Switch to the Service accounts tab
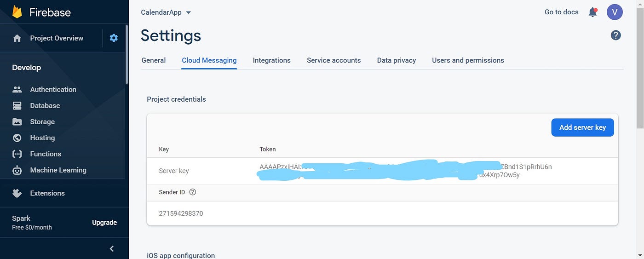The height and width of the screenshot is (259, 644). coord(333,60)
